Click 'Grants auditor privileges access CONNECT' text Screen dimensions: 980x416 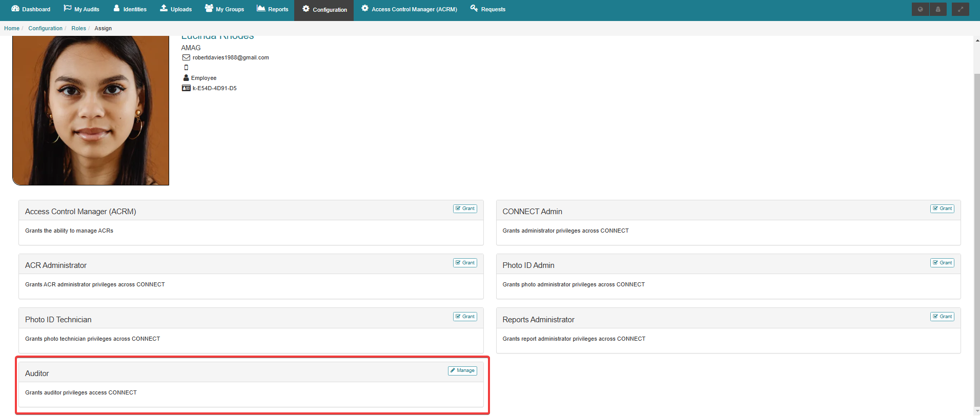click(81, 392)
